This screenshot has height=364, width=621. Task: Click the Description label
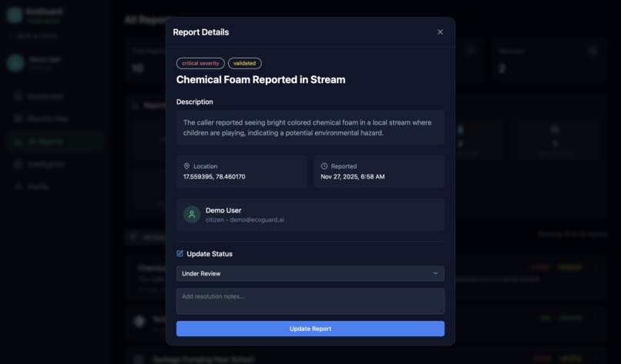194,102
